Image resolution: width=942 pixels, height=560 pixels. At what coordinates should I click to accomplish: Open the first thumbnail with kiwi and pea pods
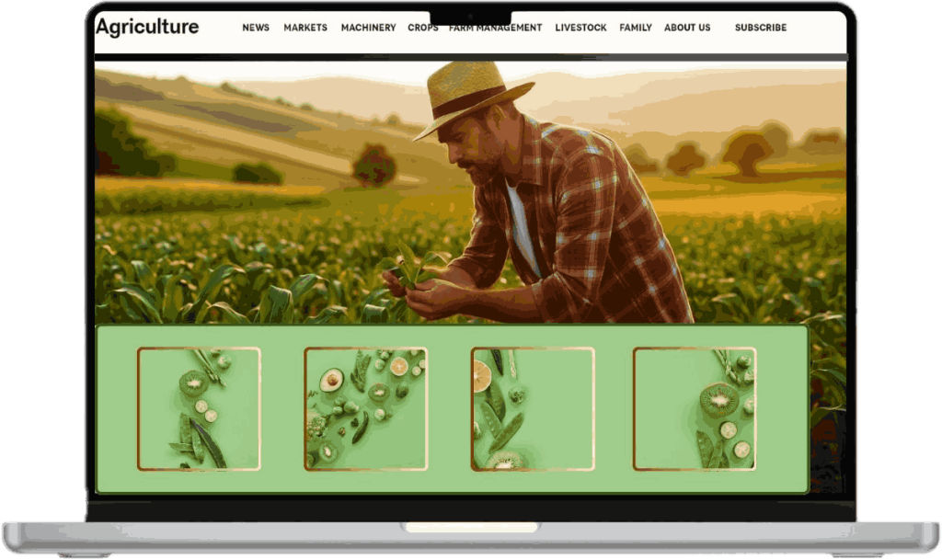pos(199,408)
